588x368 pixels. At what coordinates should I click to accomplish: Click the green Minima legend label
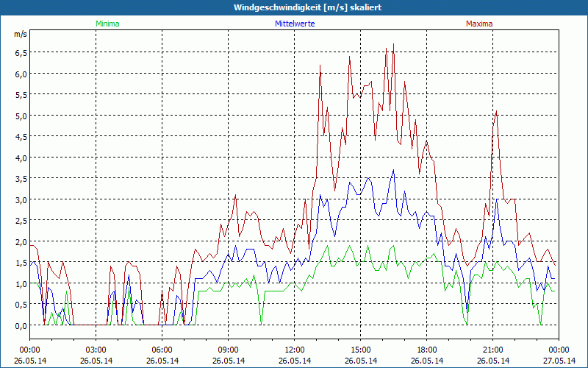107,24
